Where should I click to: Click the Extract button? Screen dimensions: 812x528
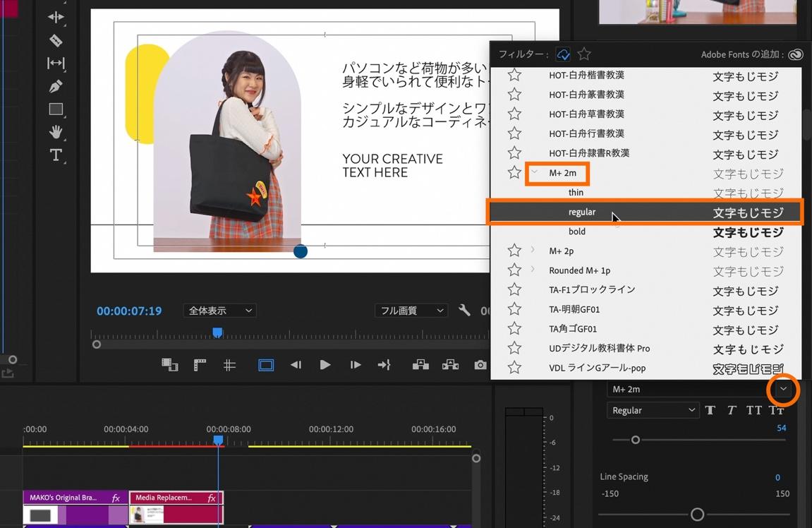[451, 365]
